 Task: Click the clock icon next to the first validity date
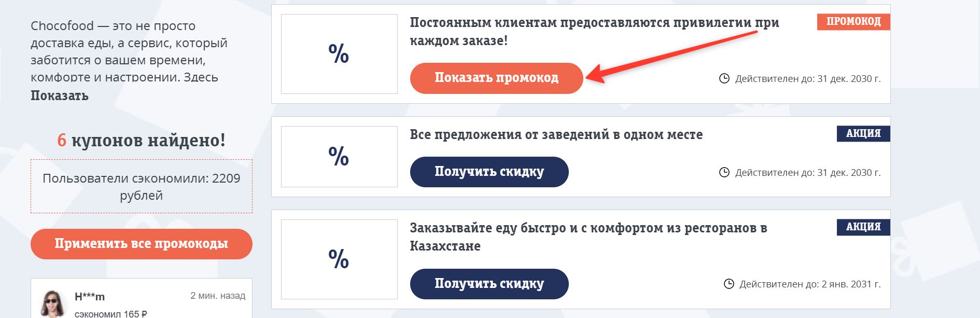[x=725, y=78]
